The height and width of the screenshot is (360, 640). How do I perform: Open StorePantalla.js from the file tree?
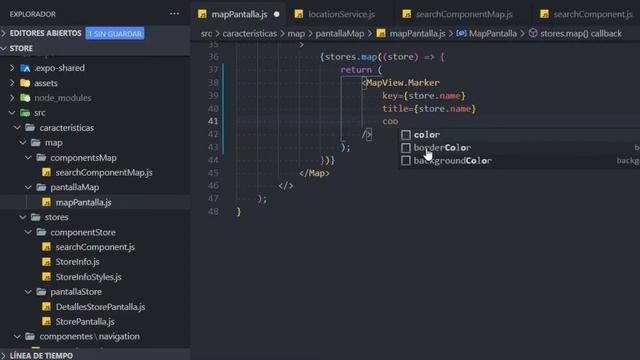[85, 322]
